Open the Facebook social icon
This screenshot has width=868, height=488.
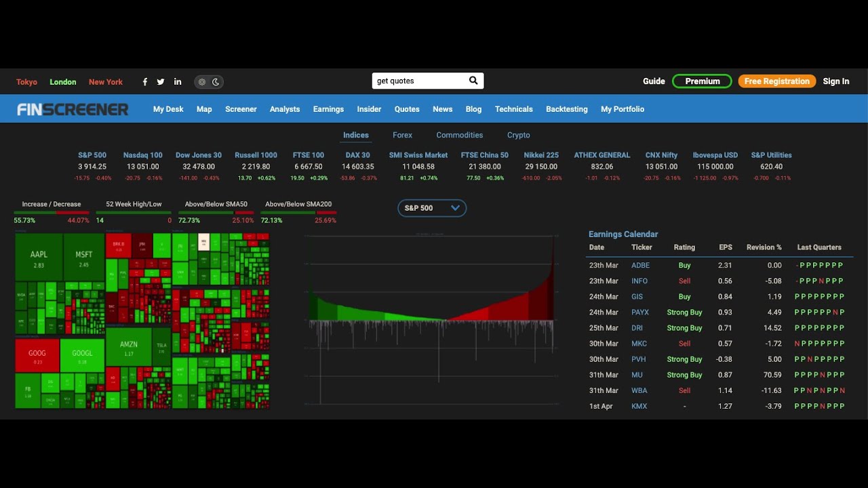coord(144,82)
